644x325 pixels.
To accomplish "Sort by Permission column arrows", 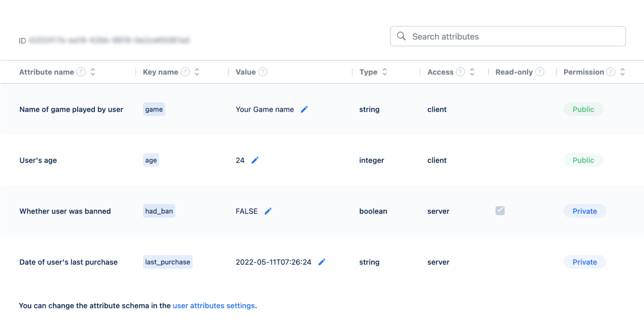I will [x=623, y=72].
